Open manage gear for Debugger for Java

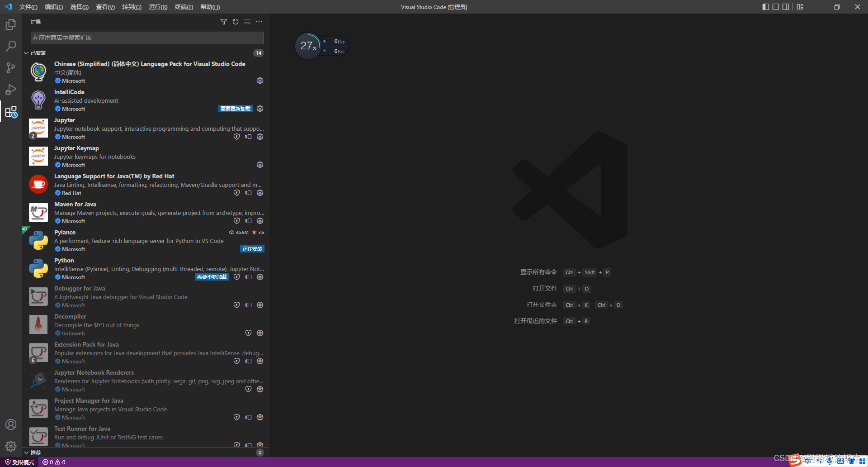[x=260, y=305]
